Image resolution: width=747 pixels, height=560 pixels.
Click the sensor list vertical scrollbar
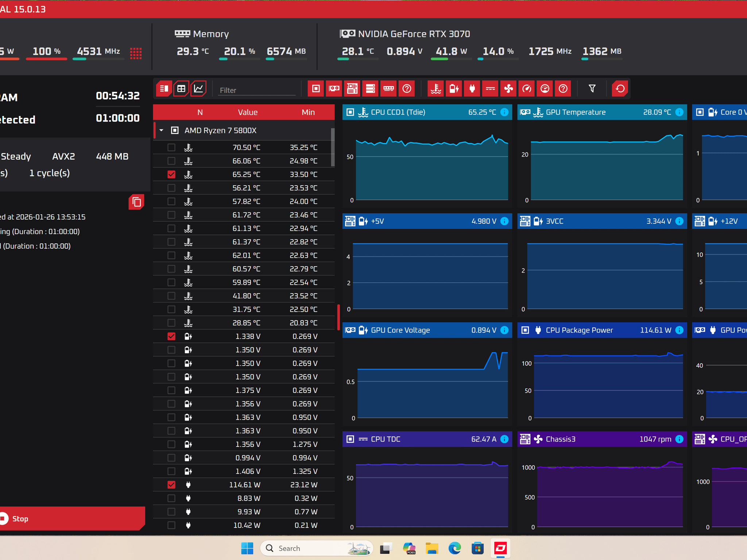[x=333, y=147]
